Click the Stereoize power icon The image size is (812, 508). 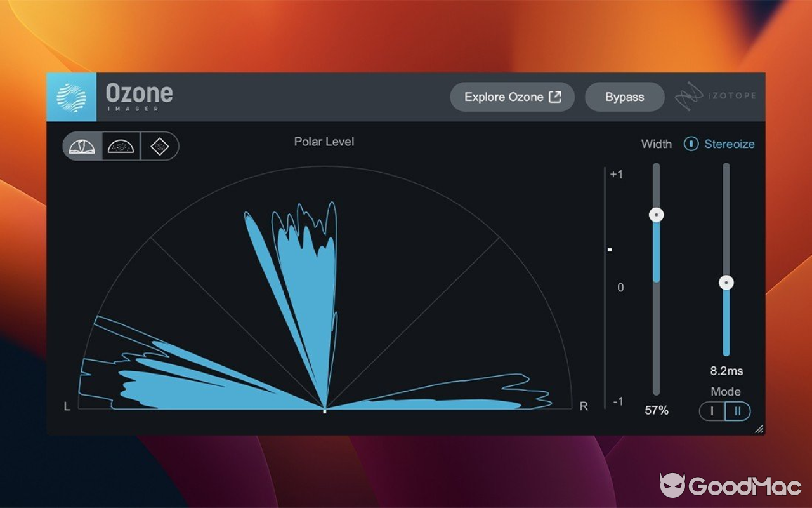tap(691, 144)
